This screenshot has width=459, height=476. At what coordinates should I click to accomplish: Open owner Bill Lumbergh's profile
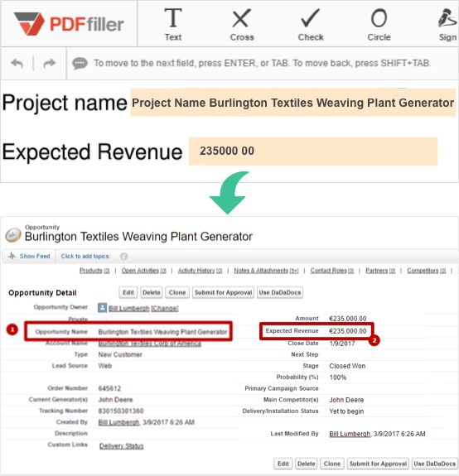129,309
